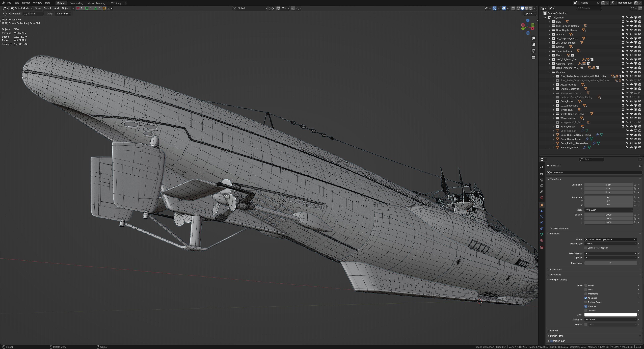Toggle X-ray display in viewport header

pos(513,8)
